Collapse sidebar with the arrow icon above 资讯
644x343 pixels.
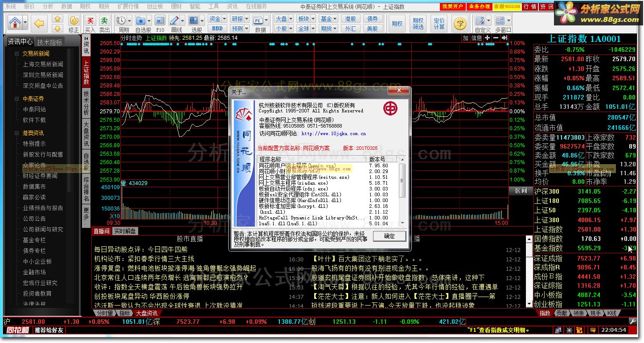coord(86,38)
